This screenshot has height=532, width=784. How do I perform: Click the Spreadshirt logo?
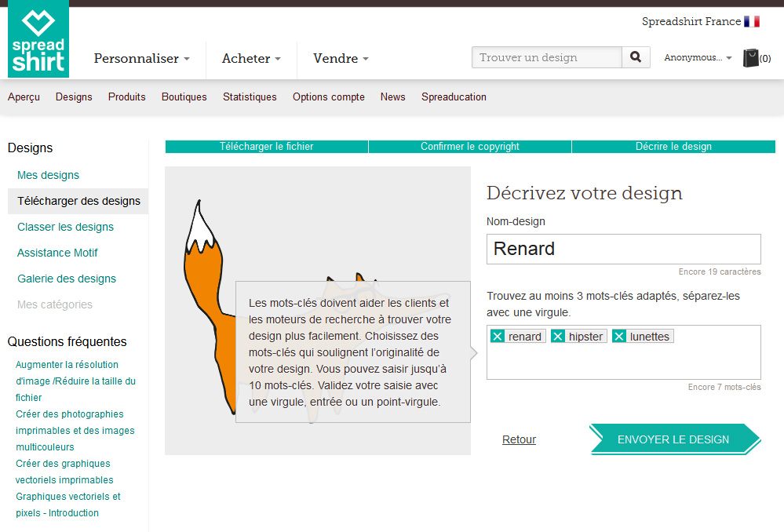(x=38, y=39)
